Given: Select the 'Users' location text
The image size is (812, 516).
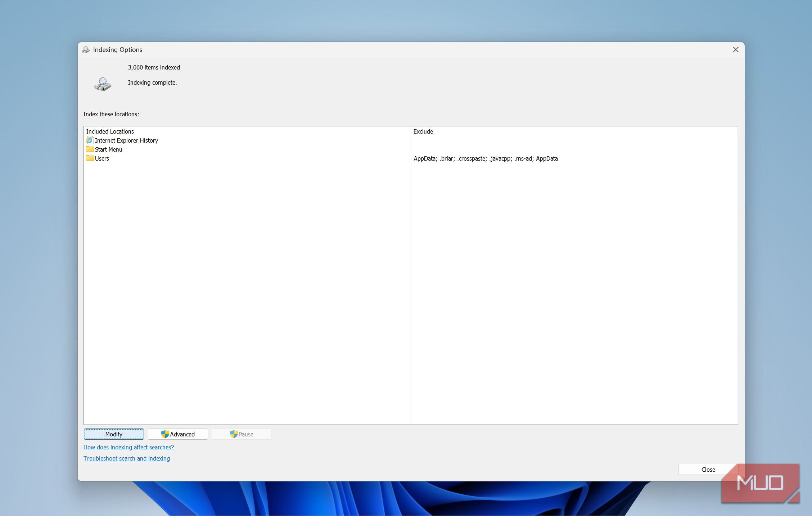Looking at the screenshot, I should point(102,158).
